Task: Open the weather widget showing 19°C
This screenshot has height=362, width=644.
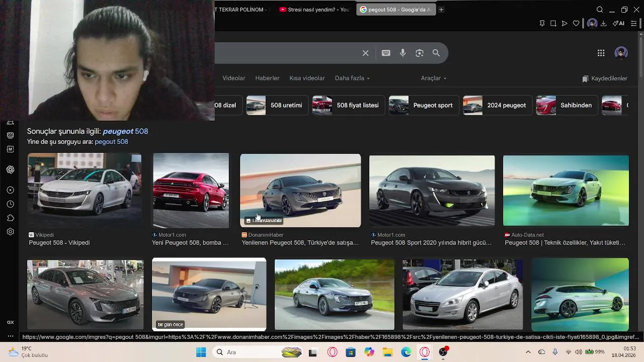Action: coord(28,352)
